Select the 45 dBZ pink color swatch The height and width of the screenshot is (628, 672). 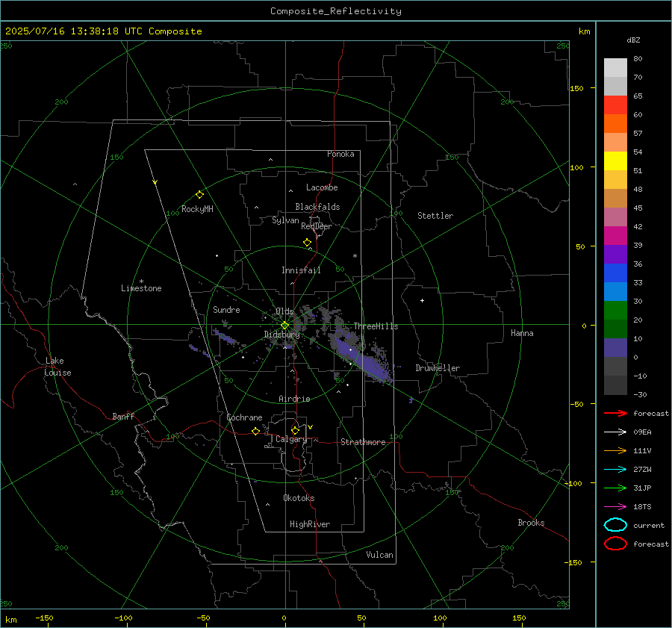(x=615, y=217)
